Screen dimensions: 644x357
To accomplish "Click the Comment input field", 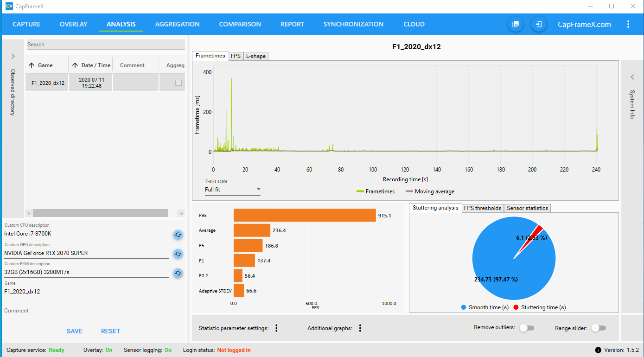I will (x=93, y=311).
